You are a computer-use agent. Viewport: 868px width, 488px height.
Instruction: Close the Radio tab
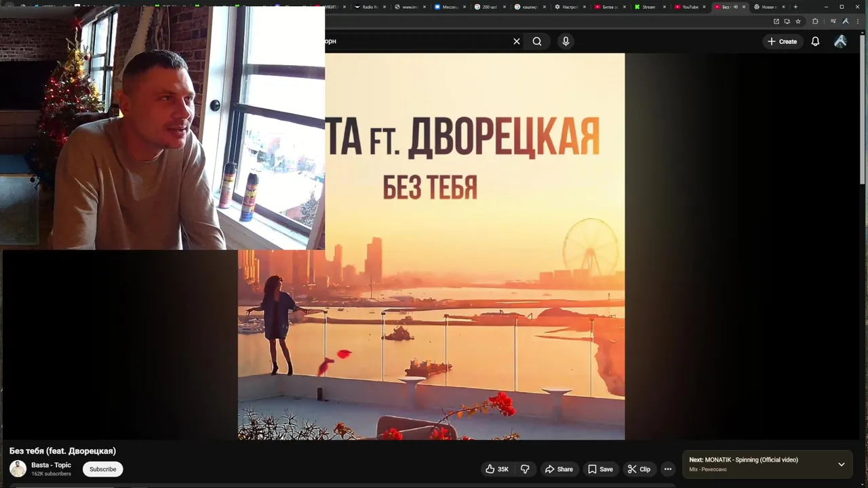384,7
